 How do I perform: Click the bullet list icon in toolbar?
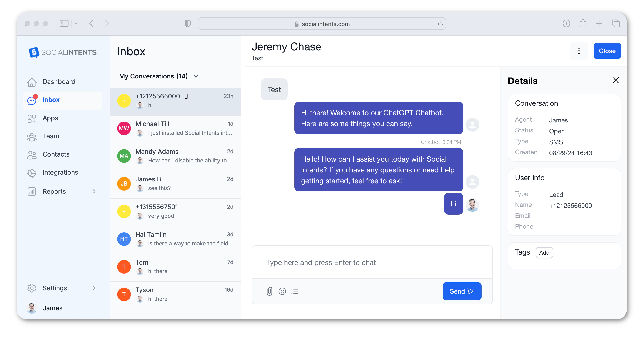(x=295, y=291)
